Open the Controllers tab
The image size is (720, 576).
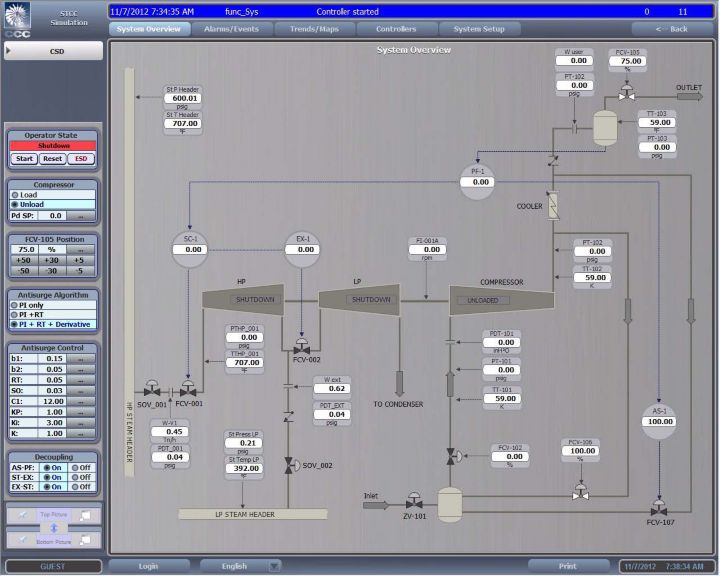396,29
